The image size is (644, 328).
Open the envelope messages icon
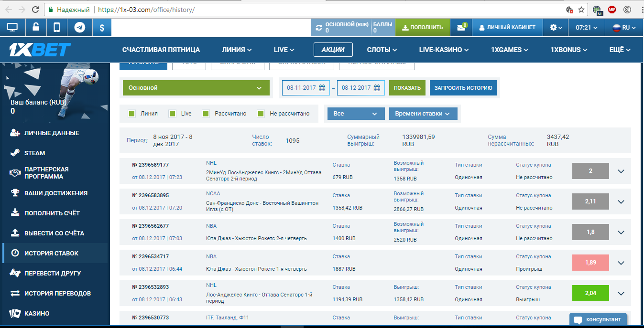[461, 28]
